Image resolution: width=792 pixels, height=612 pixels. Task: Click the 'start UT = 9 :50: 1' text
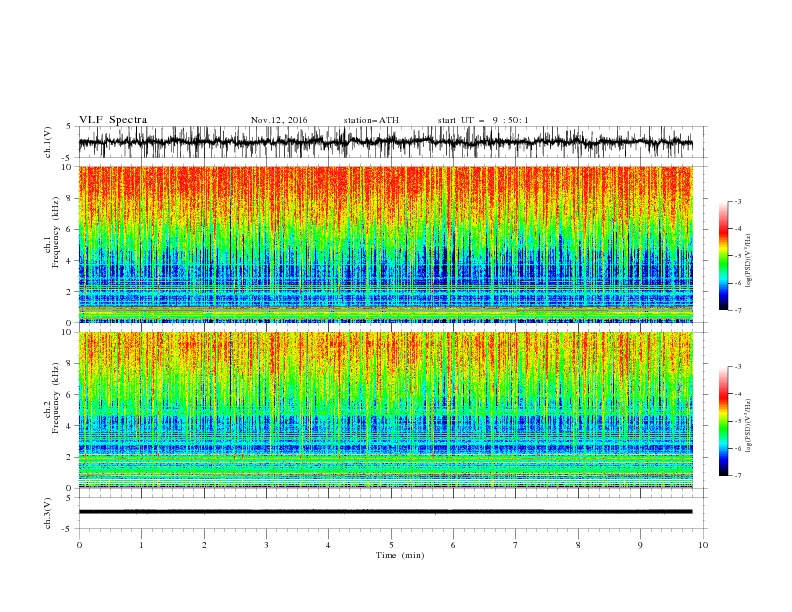click(483, 120)
